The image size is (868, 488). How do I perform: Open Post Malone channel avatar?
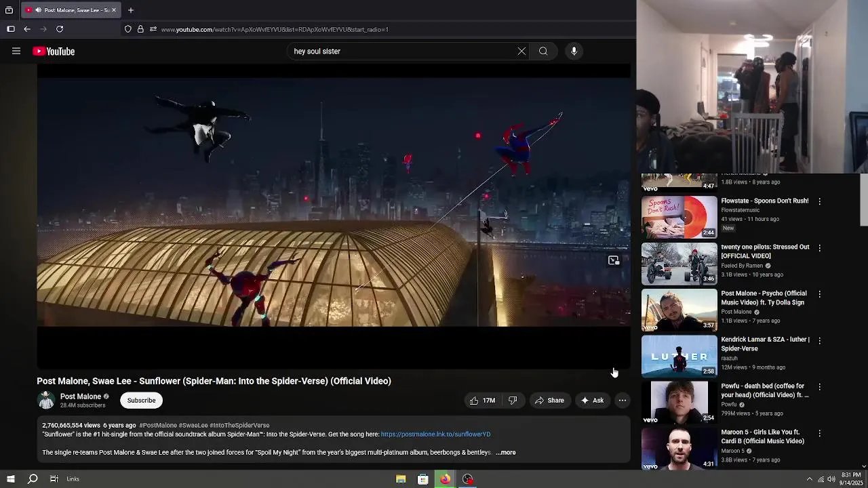(46, 401)
